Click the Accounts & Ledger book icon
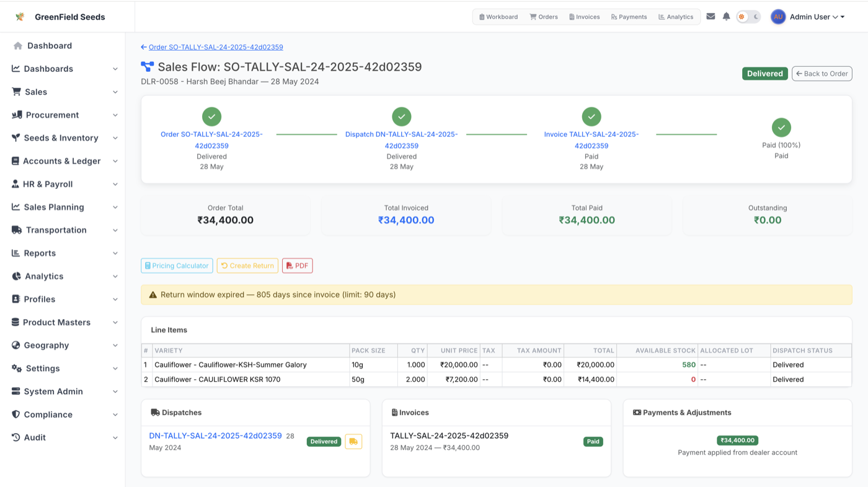Viewport: 868px width, 487px height. tap(15, 161)
